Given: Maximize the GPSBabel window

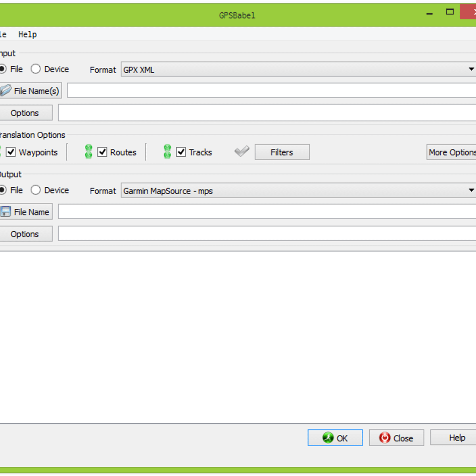Looking at the screenshot, I should [x=450, y=12].
